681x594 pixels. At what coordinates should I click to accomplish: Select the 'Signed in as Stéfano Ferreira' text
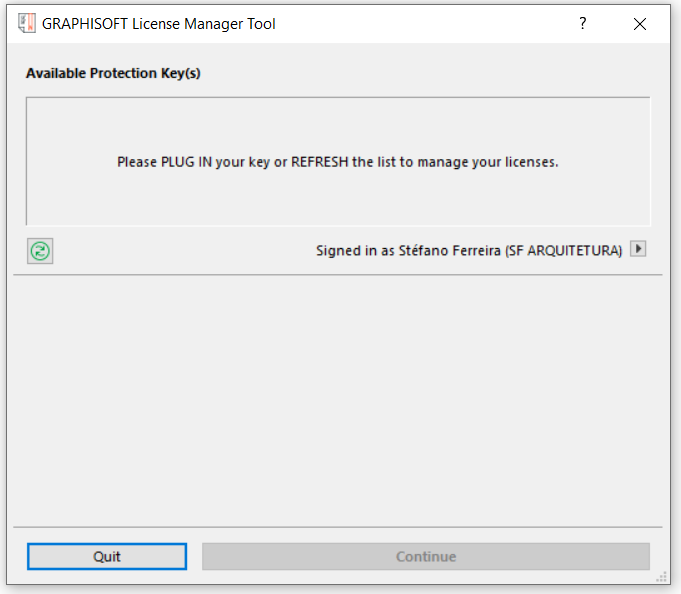(408, 251)
